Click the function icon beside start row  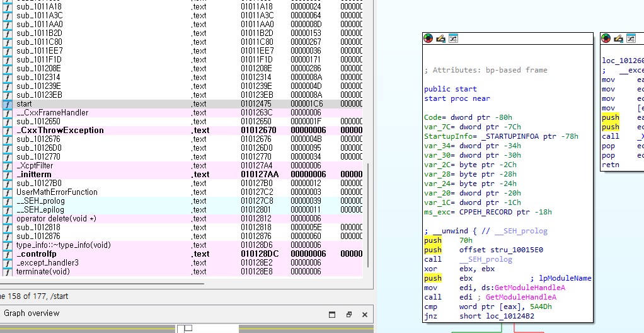[8, 104]
